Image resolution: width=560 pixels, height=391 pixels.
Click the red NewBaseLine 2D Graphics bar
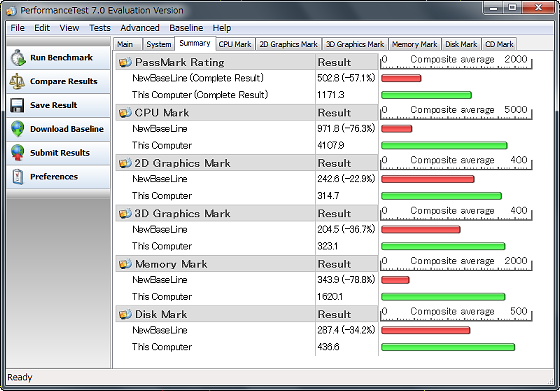click(428, 179)
